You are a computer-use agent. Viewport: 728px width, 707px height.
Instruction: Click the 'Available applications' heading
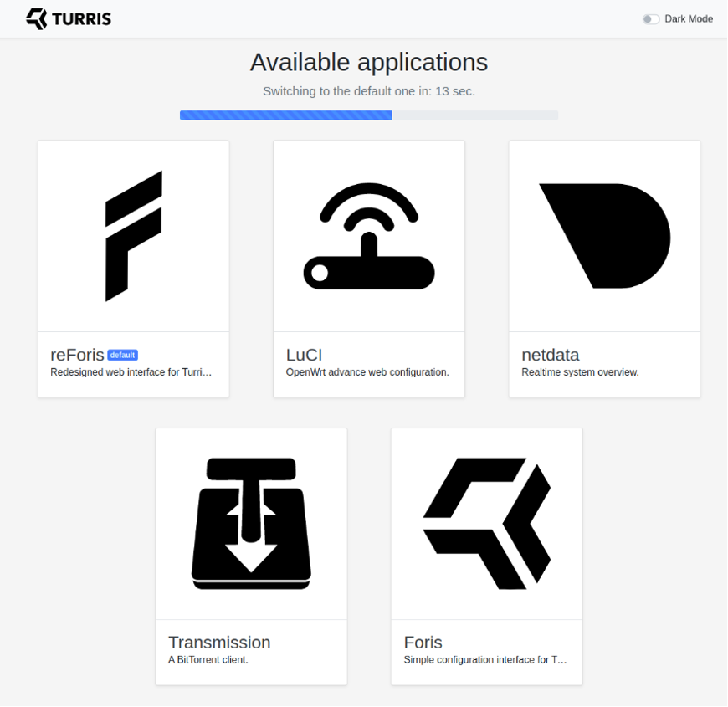point(369,62)
